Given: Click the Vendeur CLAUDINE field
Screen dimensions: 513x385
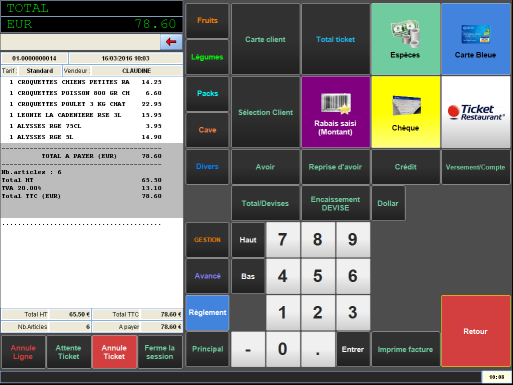Looking at the screenshot, I should click(137, 71).
